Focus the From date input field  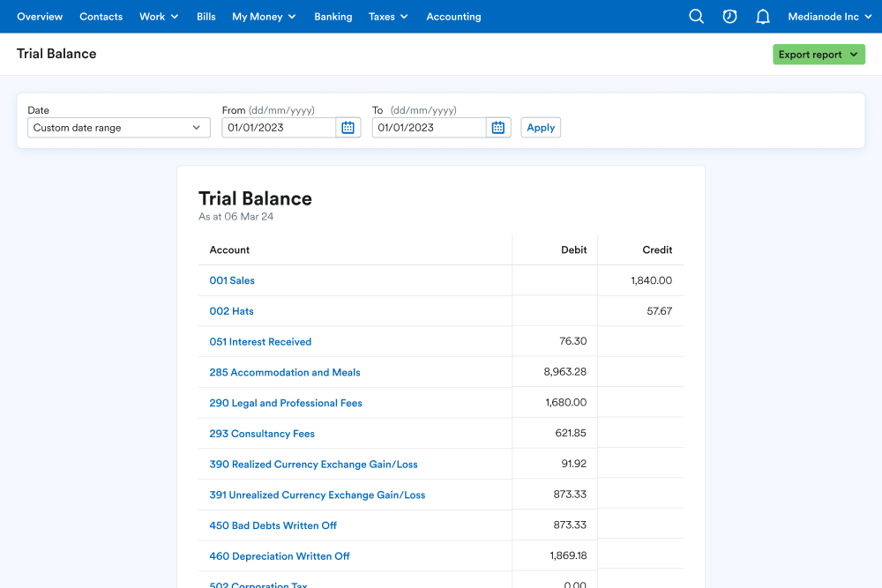279,128
